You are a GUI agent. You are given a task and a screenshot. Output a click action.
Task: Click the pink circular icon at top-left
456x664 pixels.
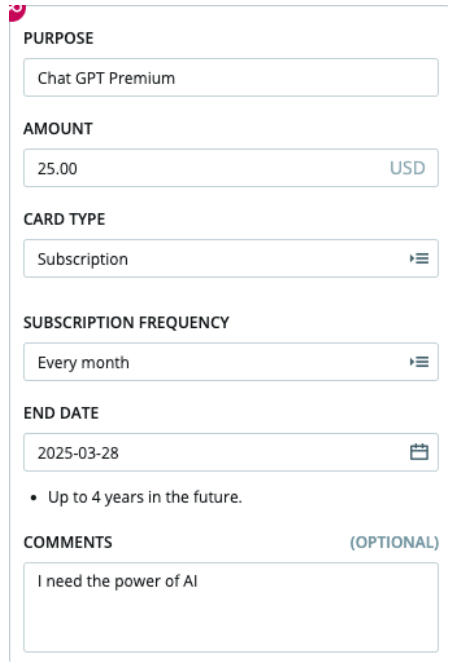[17, 11]
